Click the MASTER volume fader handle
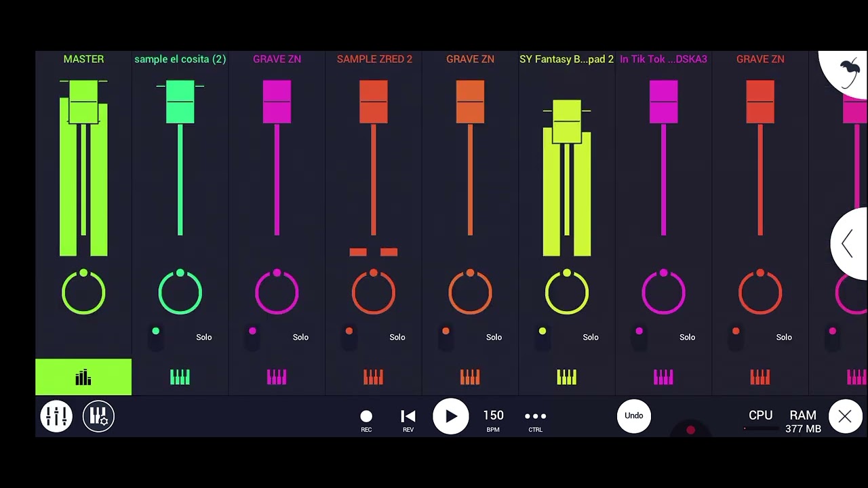 coord(83,102)
